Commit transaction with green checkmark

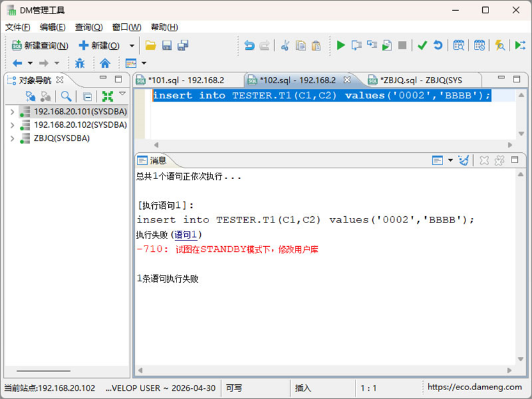coord(422,45)
